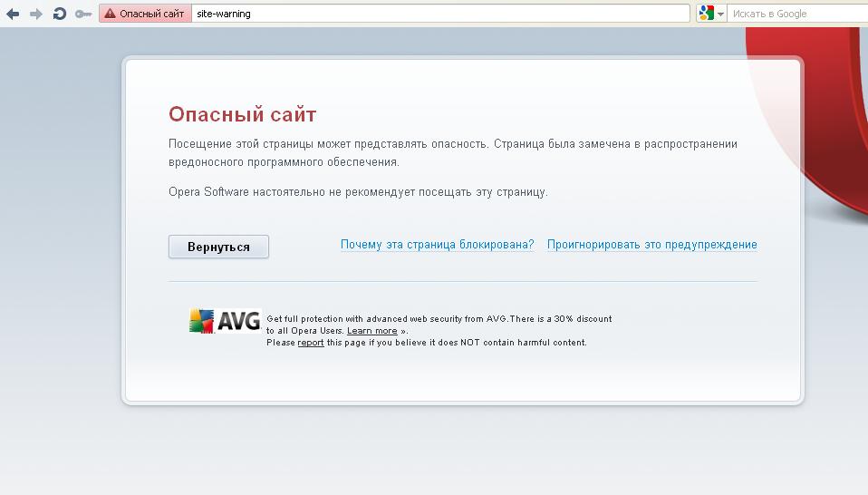Use the 'report' link for this page
Image resolution: width=868 pixels, height=495 pixels.
(x=311, y=343)
